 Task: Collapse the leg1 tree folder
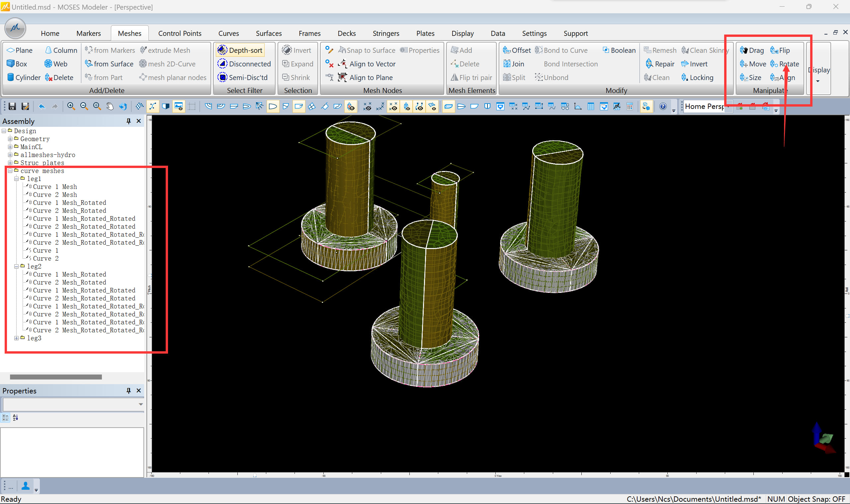16,179
